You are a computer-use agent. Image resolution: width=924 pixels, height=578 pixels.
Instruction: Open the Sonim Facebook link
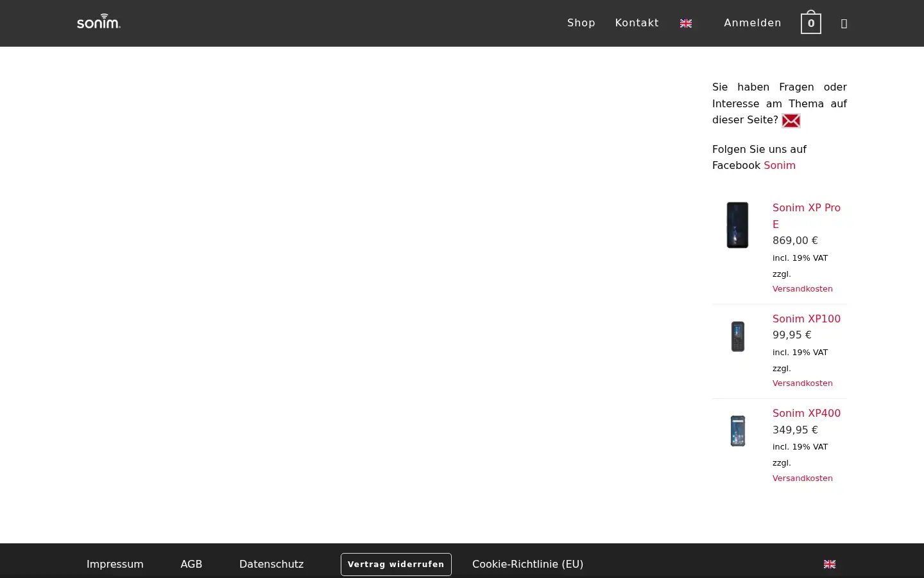click(x=780, y=166)
